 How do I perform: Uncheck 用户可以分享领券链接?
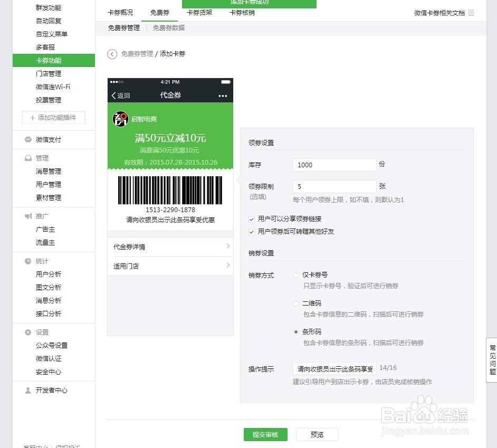[251, 219]
